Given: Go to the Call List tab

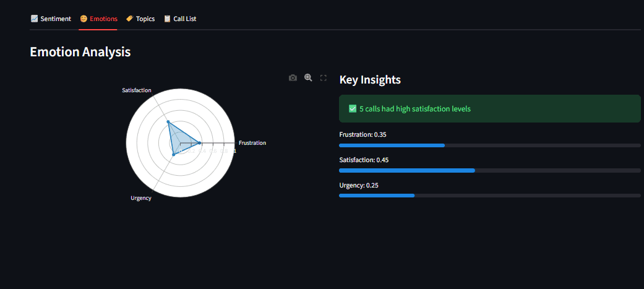Looking at the screenshot, I should (184, 19).
